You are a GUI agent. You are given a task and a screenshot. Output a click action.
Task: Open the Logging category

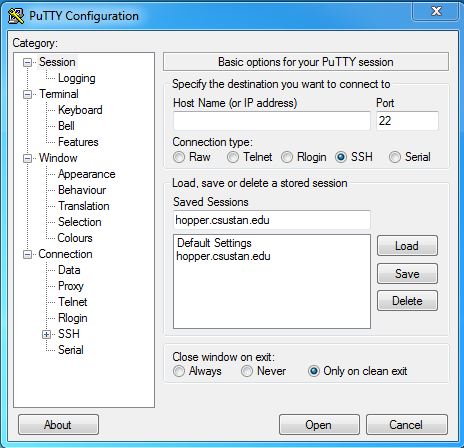(x=77, y=78)
